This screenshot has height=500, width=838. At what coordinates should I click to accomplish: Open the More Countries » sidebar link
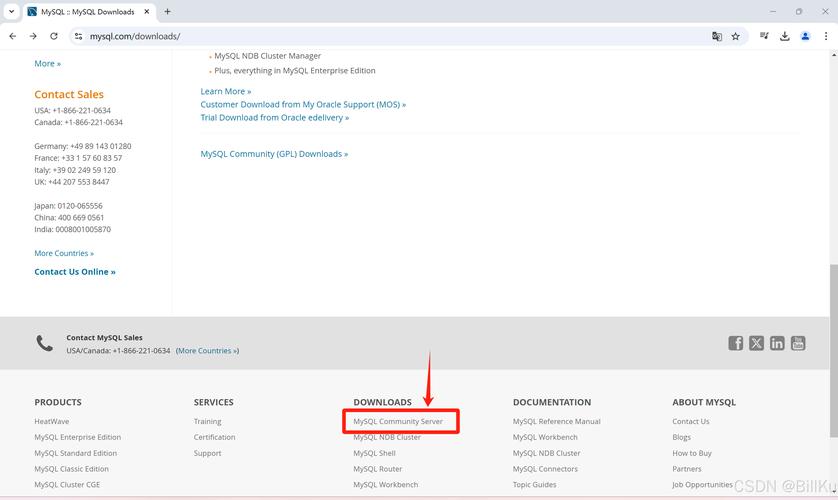point(64,253)
